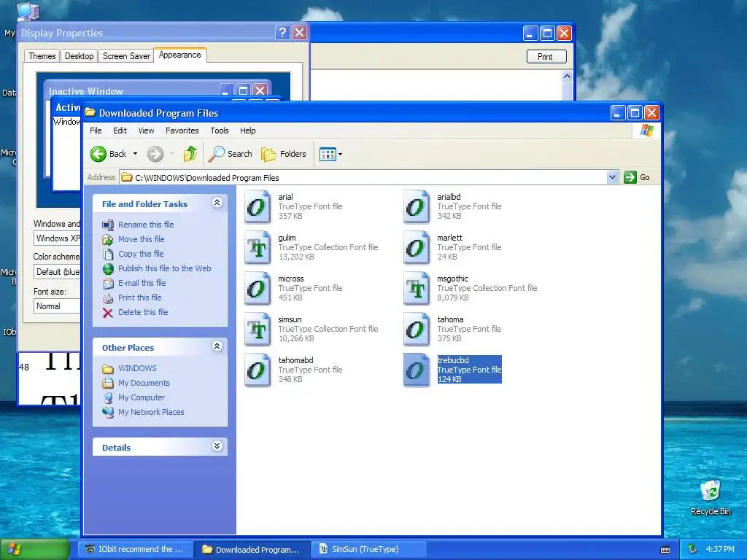This screenshot has width=747, height=560.
Task: Select the arialbd font file icon
Action: tap(417, 206)
